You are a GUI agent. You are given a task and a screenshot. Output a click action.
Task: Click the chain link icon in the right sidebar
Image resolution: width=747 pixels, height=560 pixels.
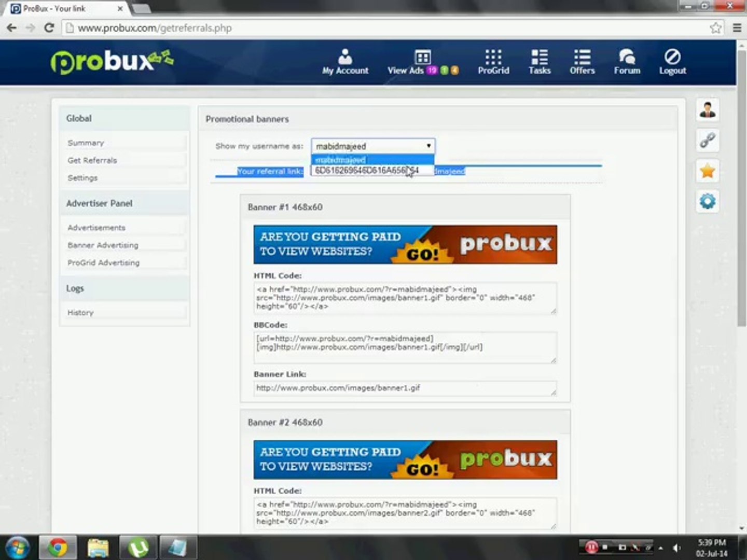click(708, 140)
